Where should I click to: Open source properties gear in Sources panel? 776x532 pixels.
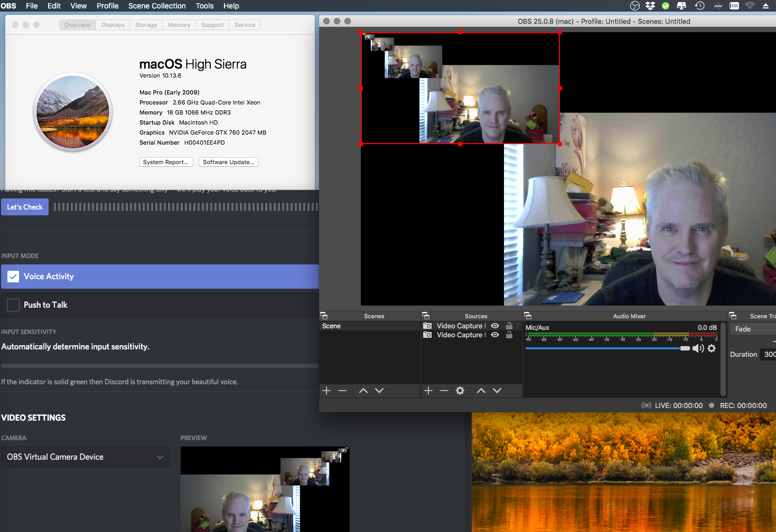460,391
